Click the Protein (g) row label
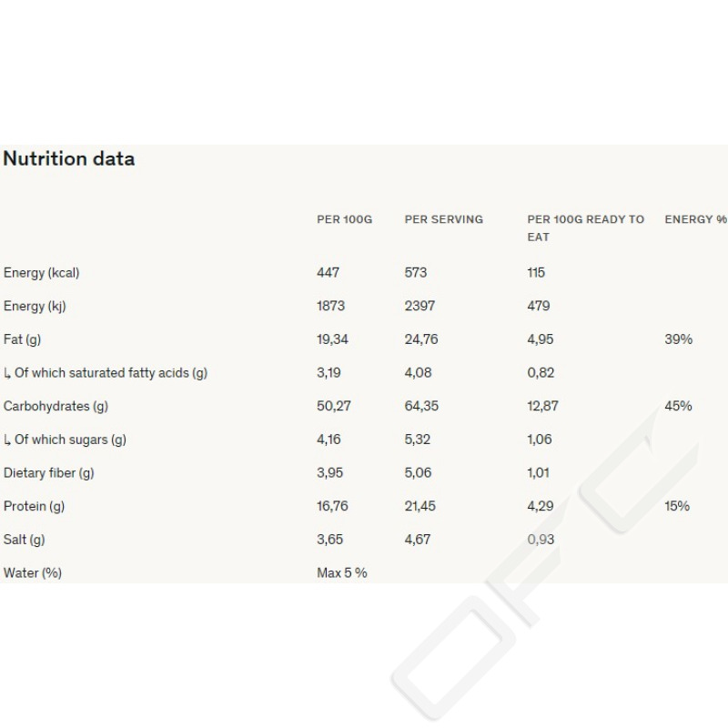The height and width of the screenshot is (728, 728). (x=34, y=506)
